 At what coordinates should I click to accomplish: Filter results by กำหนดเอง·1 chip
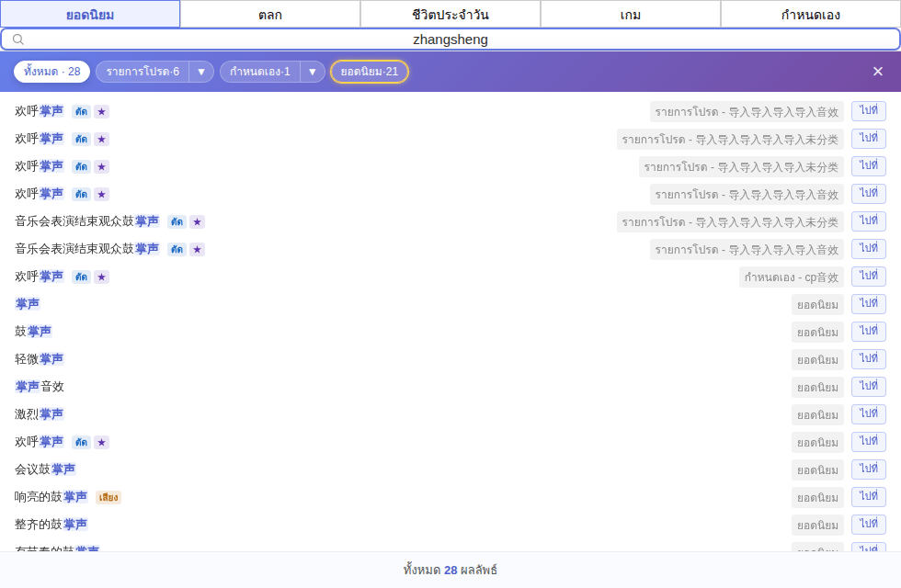tap(259, 72)
